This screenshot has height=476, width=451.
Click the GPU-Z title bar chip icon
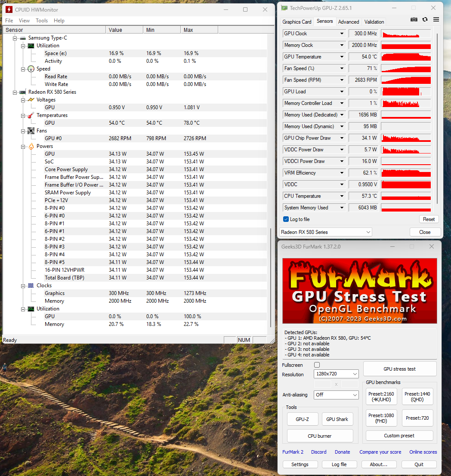coord(284,8)
